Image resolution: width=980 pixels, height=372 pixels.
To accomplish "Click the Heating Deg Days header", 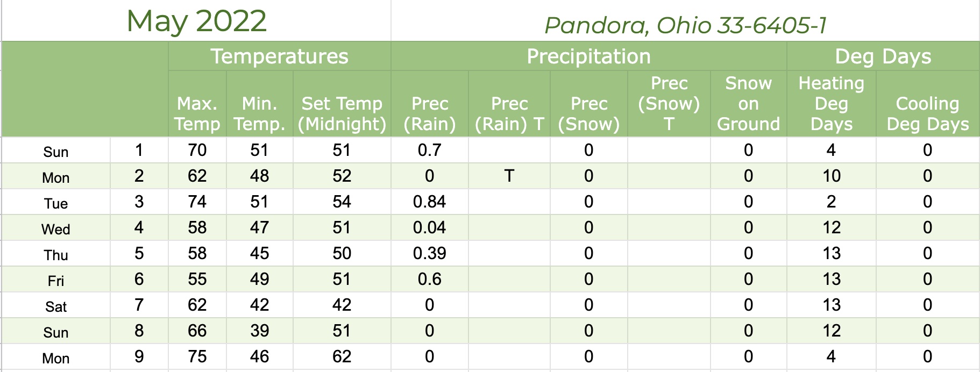I will point(832,104).
